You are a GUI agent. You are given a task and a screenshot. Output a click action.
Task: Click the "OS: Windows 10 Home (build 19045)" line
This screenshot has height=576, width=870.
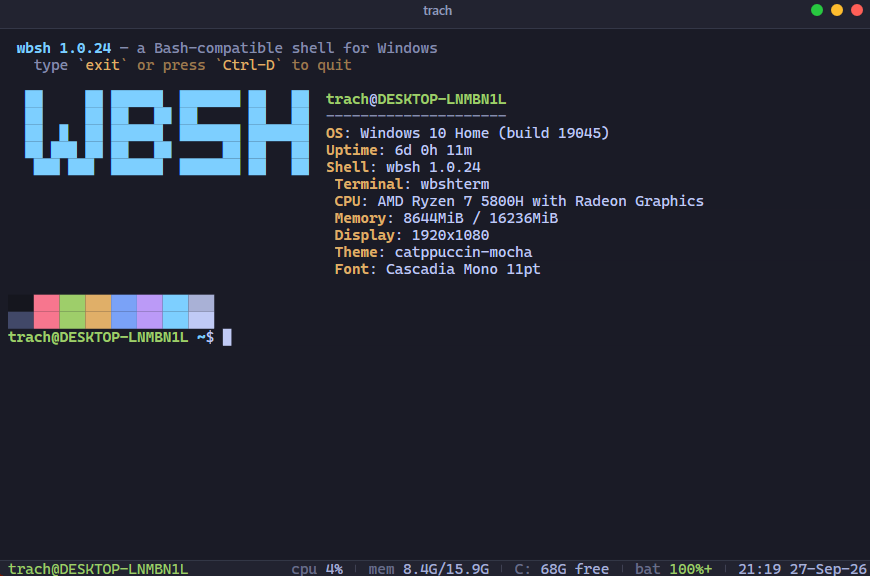(x=468, y=133)
